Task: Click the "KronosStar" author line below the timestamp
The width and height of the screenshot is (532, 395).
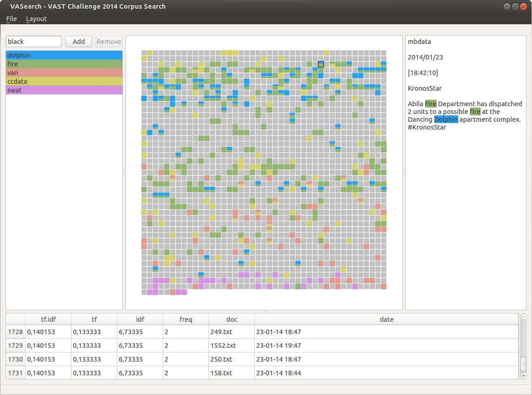Action: [x=425, y=88]
